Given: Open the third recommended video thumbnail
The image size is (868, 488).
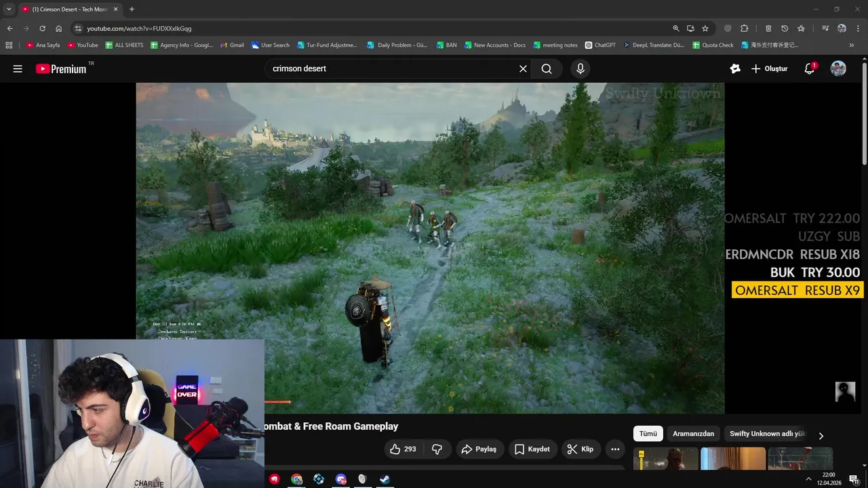Looking at the screenshot, I should point(800,459).
